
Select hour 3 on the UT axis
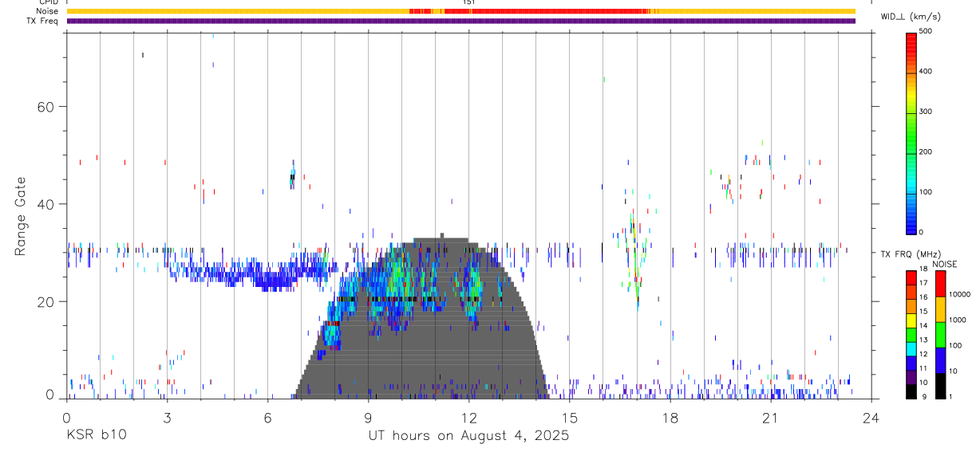167,418
